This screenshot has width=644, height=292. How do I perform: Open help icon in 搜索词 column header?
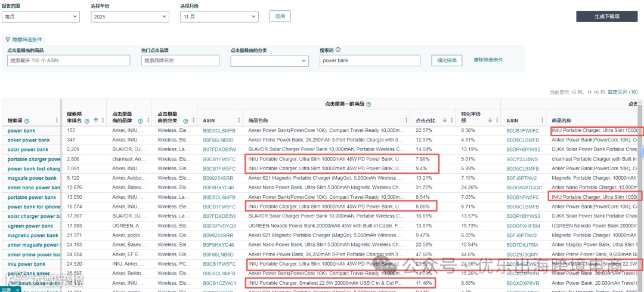coord(27,121)
